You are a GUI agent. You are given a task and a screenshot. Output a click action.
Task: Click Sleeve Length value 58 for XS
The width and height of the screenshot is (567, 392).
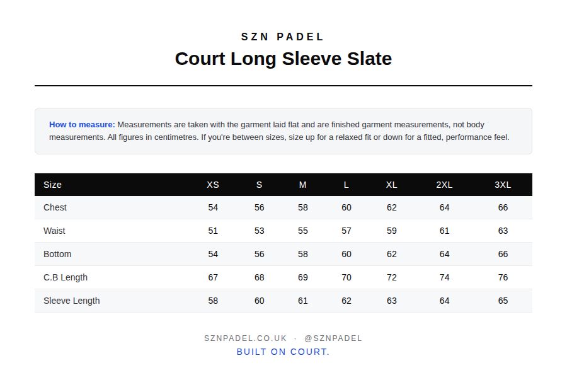tap(213, 301)
